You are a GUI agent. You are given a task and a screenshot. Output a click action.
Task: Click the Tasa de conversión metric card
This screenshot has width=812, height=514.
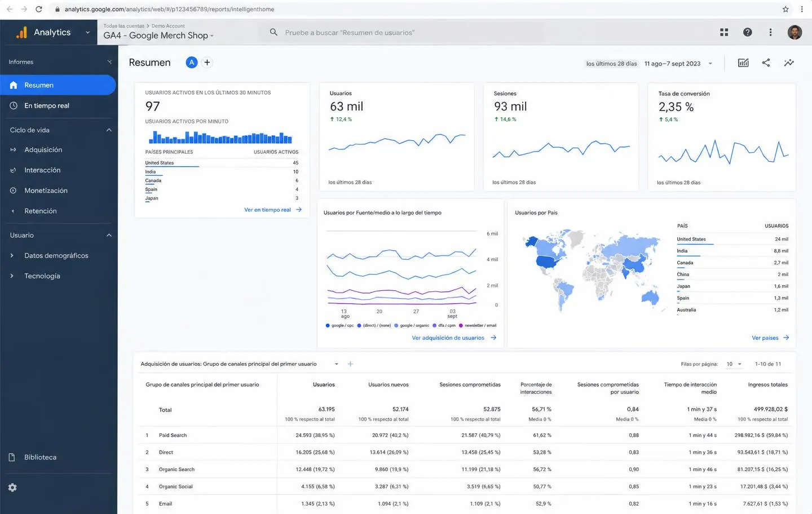click(x=722, y=137)
